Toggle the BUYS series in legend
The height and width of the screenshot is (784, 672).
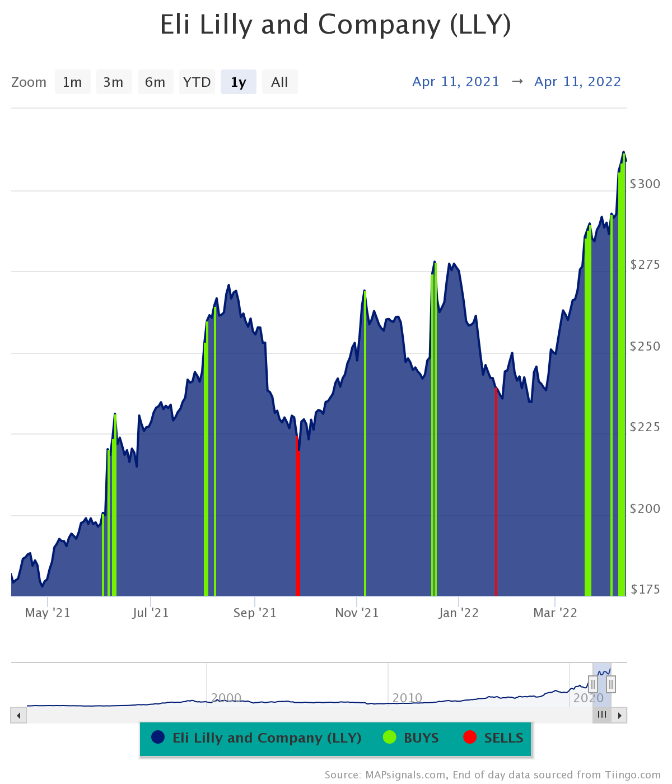coord(411,738)
